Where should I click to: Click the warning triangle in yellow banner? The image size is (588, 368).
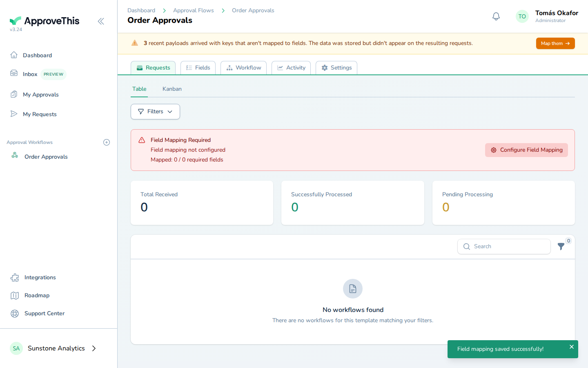135,43
